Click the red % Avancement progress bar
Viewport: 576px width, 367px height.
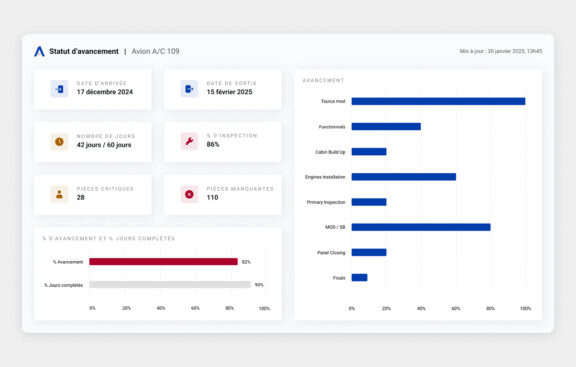pos(163,262)
